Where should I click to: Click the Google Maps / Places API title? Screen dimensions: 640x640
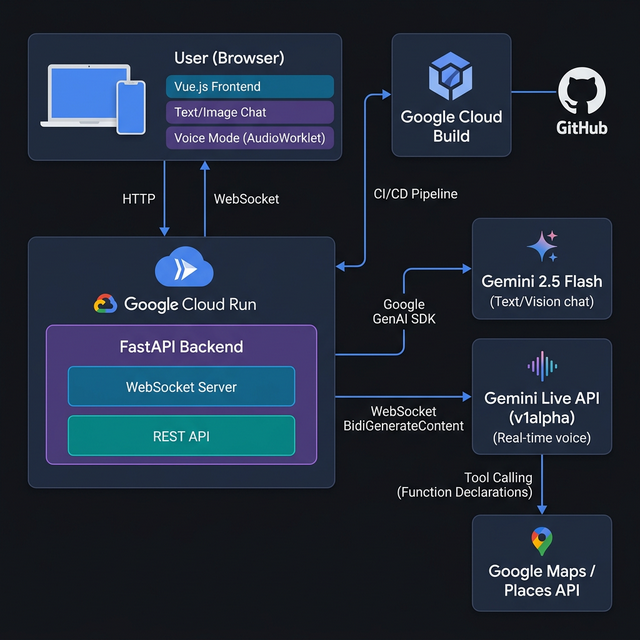[x=542, y=581]
